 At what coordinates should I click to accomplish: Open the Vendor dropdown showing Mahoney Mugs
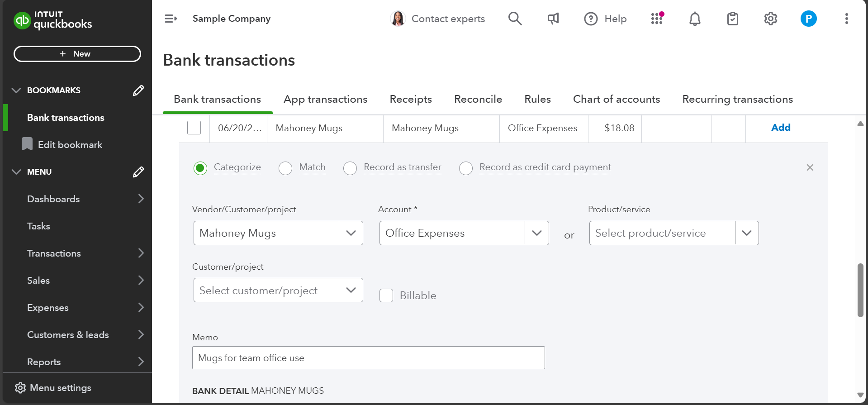point(351,233)
